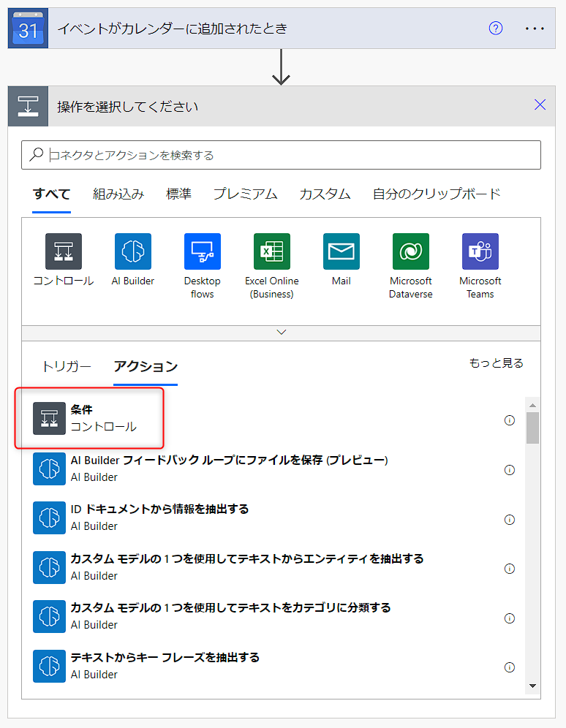Viewport: 566px width, 728px height.
Task: Select the Desktop flows connector icon
Action: (x=203, y=251)
